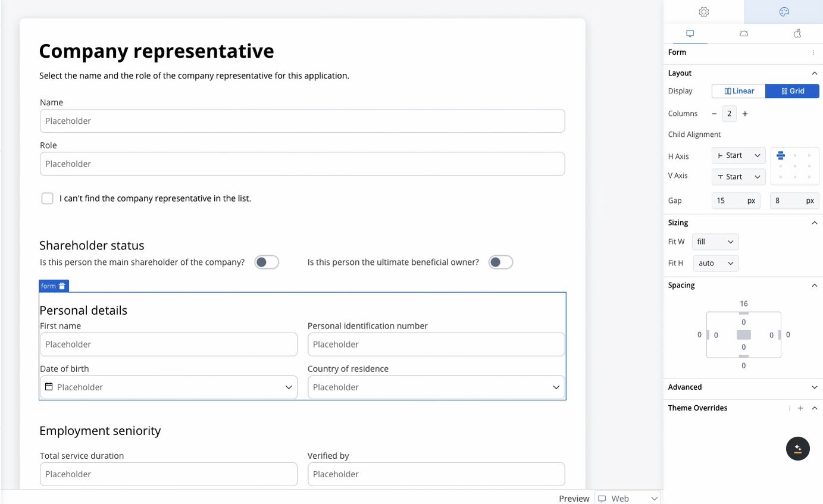The width and height of the screenshot is (823, 504).
Task: Click the Columns value field
Action: (730, 114)
